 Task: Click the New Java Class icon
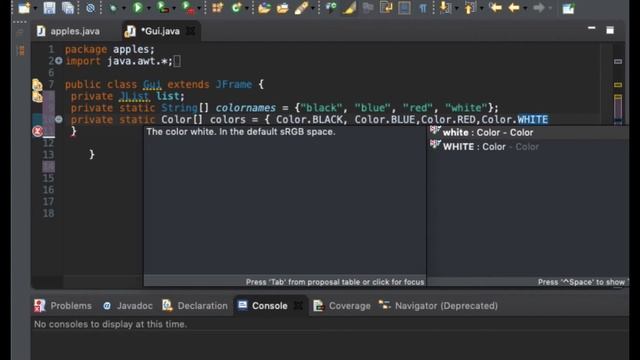tap(236, 7)
